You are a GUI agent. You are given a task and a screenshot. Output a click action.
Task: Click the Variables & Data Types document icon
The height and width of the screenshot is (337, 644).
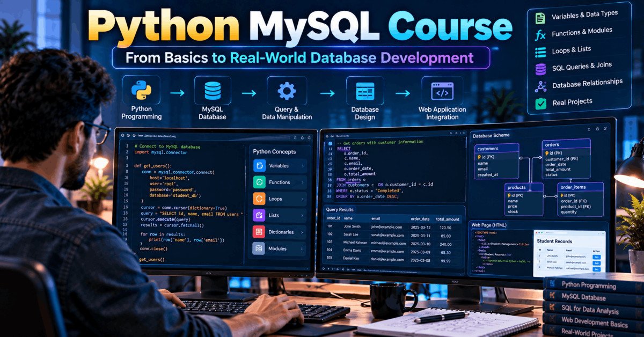[540, 18]
